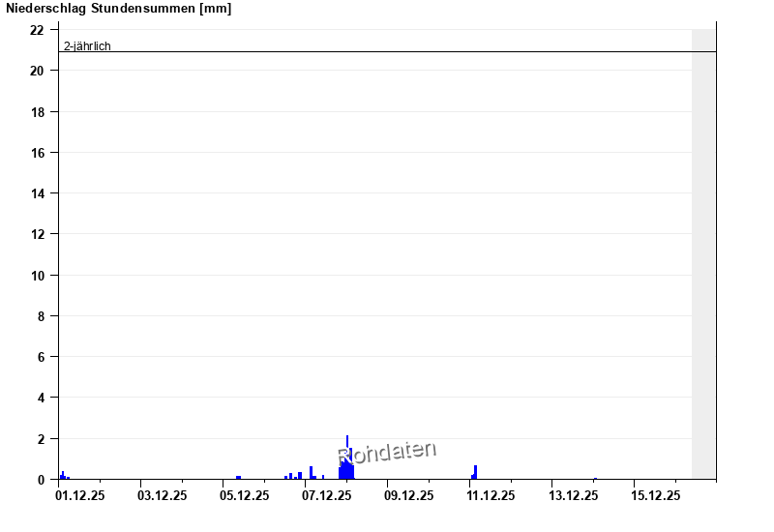Viewport: 774px width, 532px height.
Task: Select the 15.12.25 date label
Action: pos(655,496)
